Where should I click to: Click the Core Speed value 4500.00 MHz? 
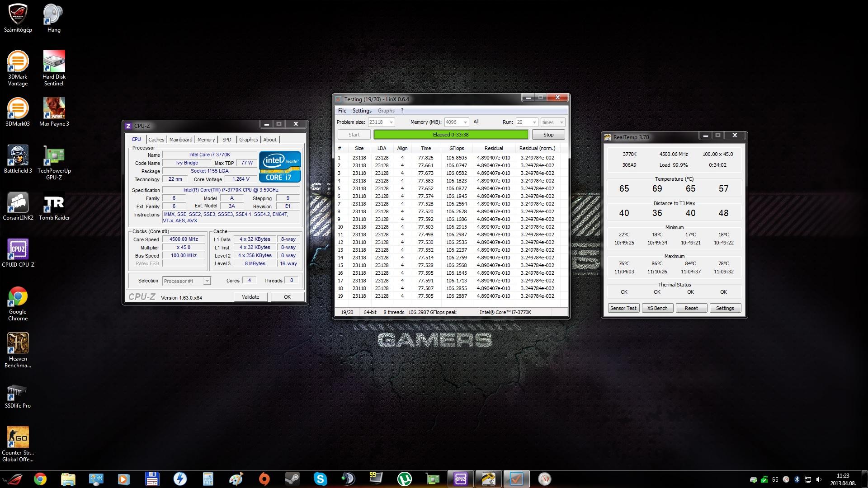[x=184, y=239]
